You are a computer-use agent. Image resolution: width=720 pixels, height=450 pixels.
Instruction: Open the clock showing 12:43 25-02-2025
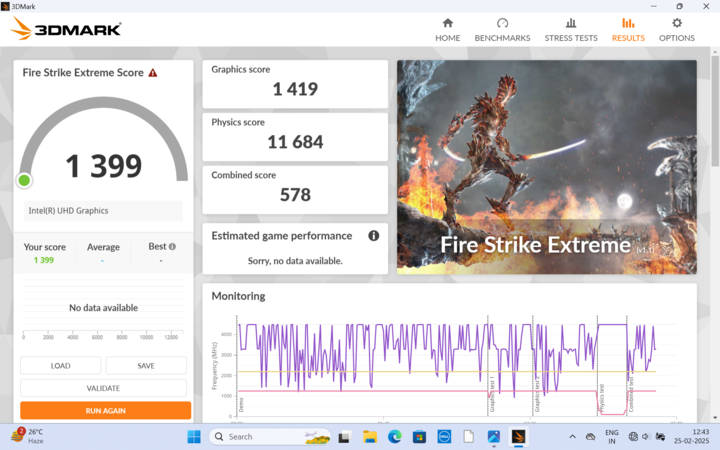(x=692, y=437)
